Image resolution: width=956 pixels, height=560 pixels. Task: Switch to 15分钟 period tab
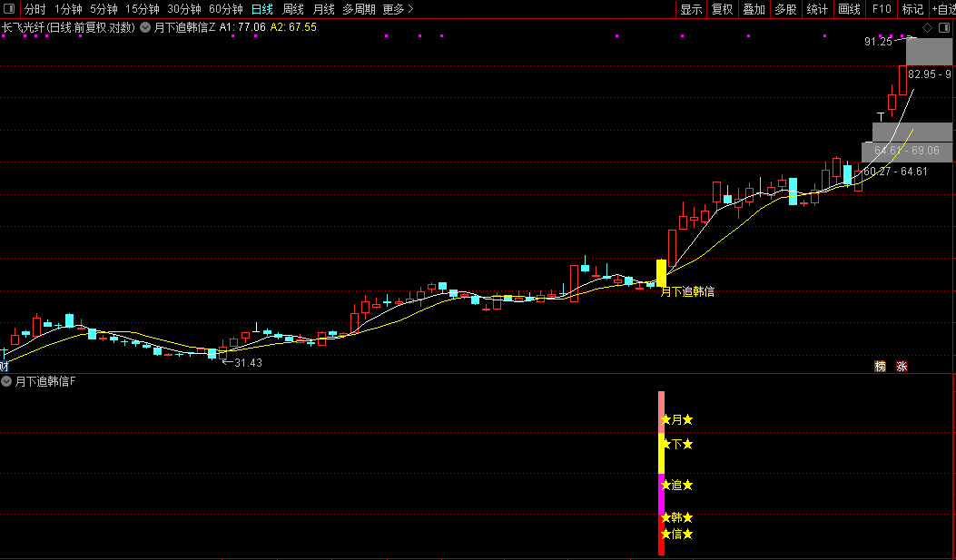[142, 9]
